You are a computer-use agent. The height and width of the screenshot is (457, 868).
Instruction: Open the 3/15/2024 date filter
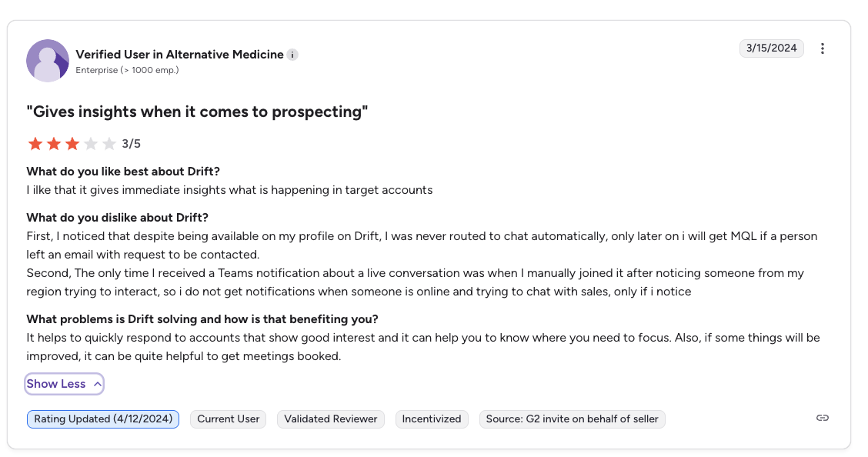click(x=771, y=48)
